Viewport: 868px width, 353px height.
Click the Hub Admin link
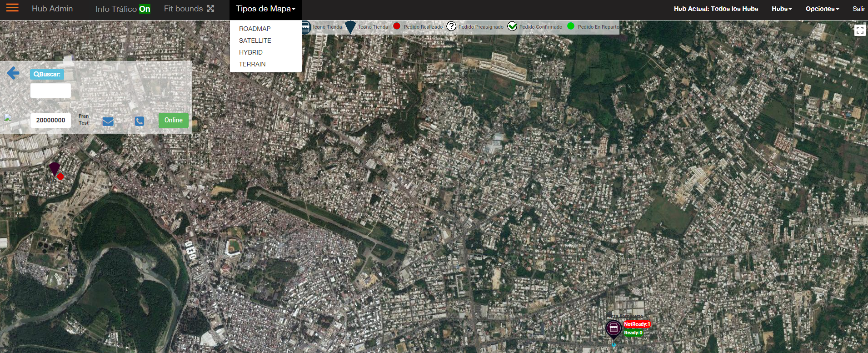click(x=52, y=9)
